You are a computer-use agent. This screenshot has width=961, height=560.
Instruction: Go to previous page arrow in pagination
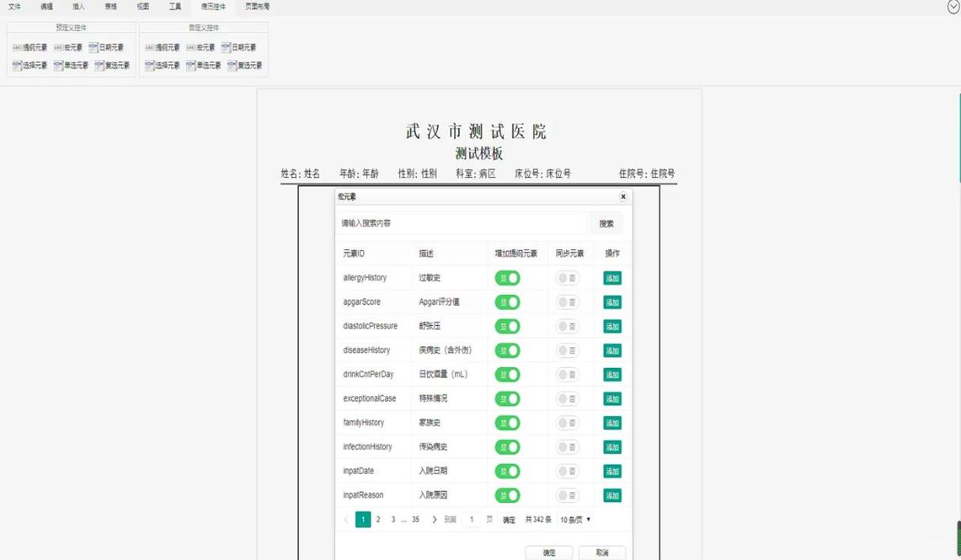pos(346,520)
